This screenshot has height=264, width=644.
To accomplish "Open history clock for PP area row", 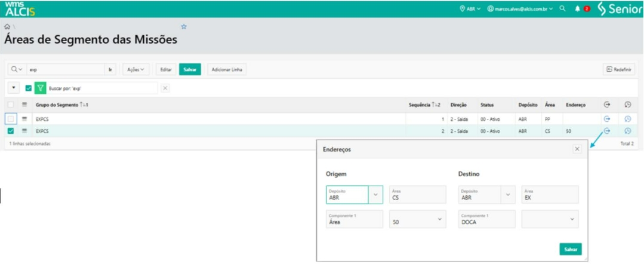I will click(627, 119).
